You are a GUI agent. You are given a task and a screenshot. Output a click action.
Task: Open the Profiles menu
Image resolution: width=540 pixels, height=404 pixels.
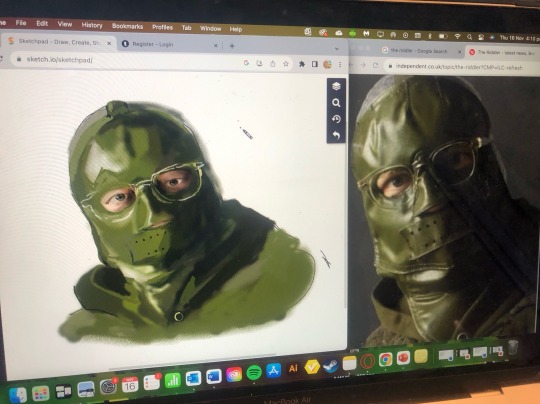coord(163,27)
